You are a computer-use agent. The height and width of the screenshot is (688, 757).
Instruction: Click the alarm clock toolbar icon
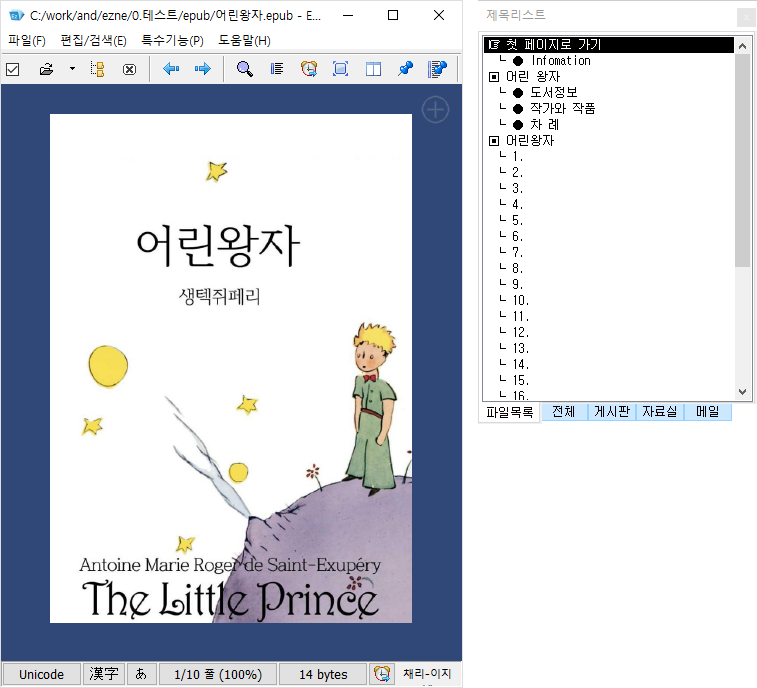click(x=309, y=69)
